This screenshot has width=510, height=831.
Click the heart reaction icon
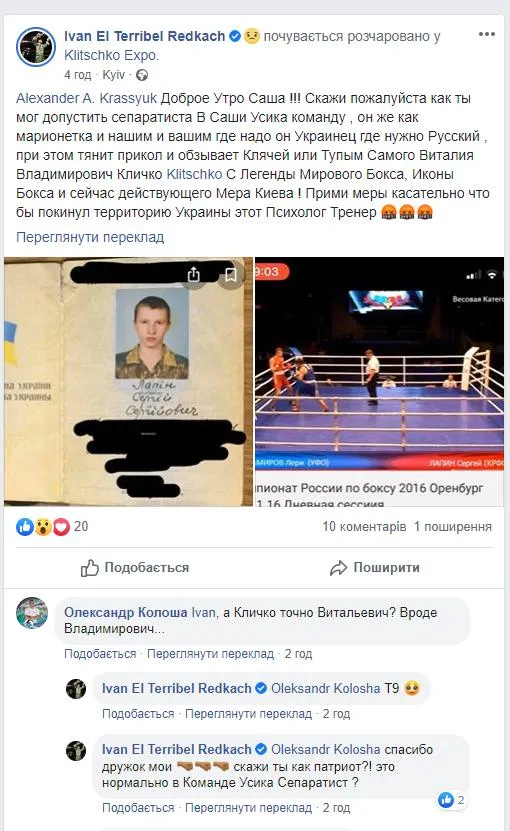pos(61,527)
